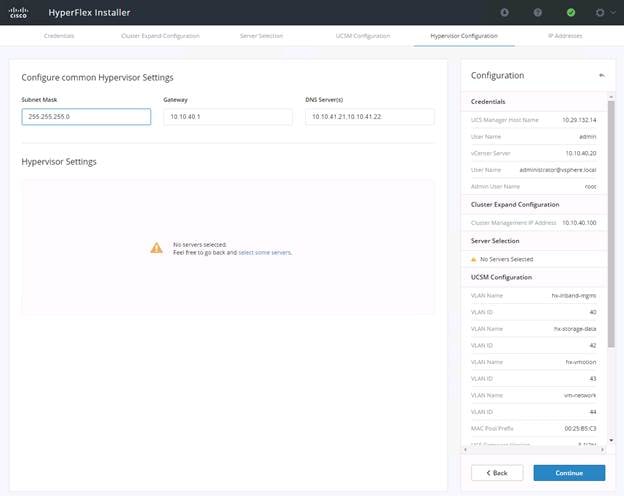The image size is (624, 496).
Task: Click vCenter Server value 10.10.40.20
Action: coord(581,153)
